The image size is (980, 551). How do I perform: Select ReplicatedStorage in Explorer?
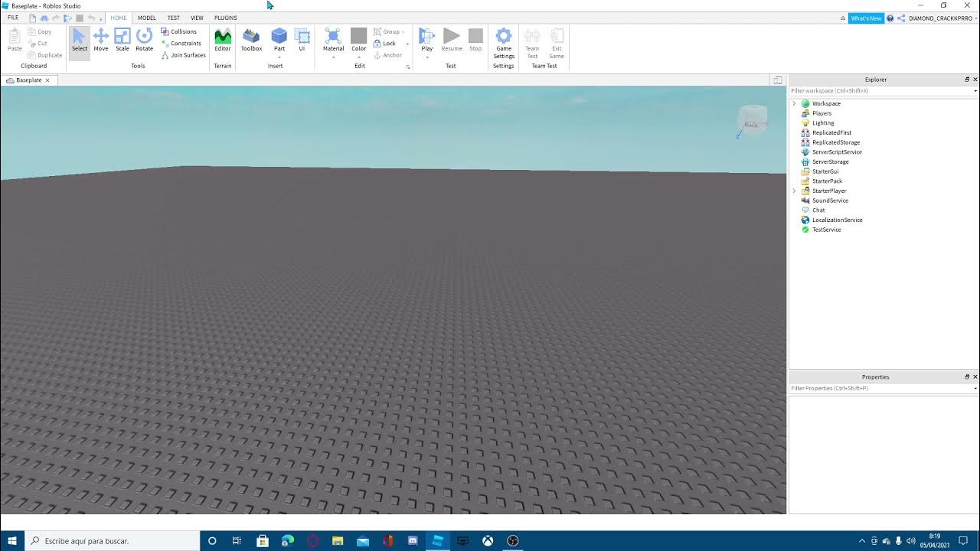(835, 142)
